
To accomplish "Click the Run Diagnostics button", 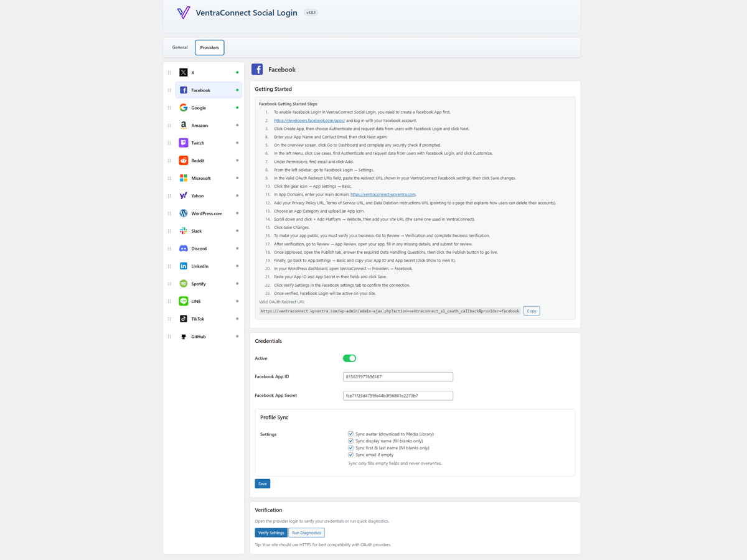I will [306, 532].
